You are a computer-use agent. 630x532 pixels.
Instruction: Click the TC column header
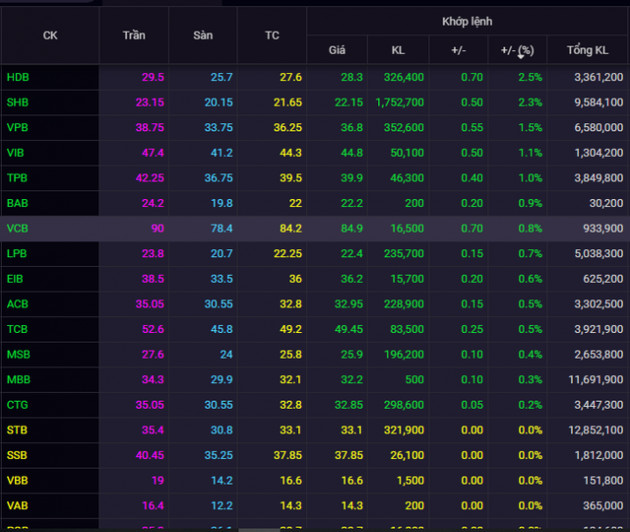click(x=272, y=35)
